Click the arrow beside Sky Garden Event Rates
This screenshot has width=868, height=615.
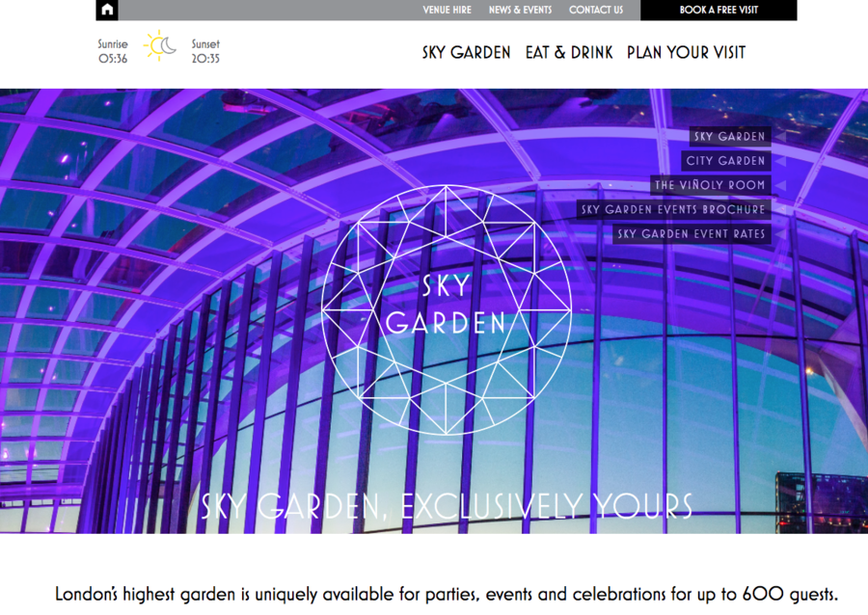(x=780, y=234)
